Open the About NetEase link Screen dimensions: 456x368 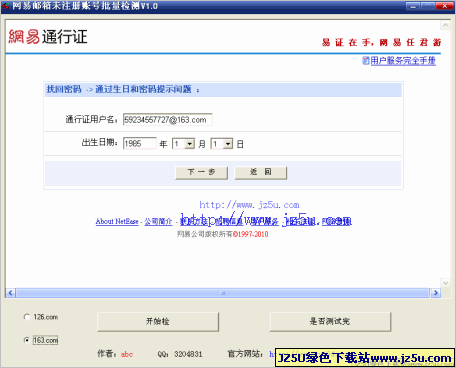(x=117, y=221)
